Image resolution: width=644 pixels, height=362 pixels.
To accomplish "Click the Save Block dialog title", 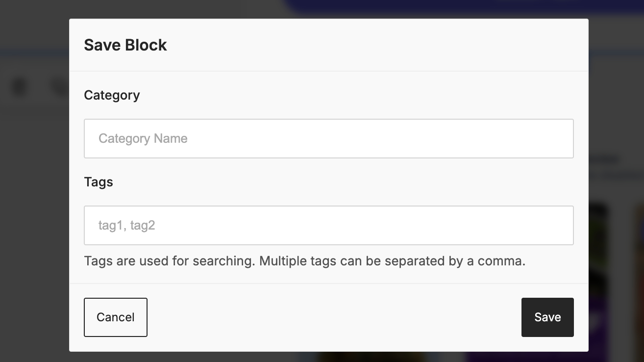I will click(x=125, y=45).
